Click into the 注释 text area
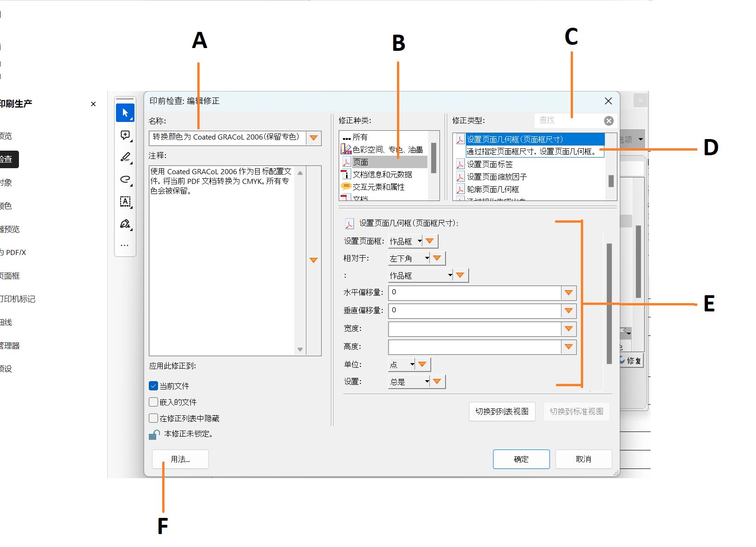 [x=222, y=261]
